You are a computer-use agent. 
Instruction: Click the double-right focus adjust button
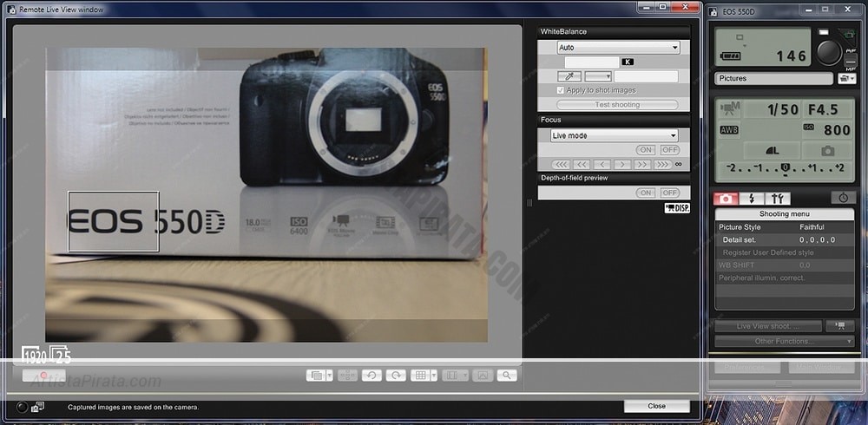tap(642, 164)
